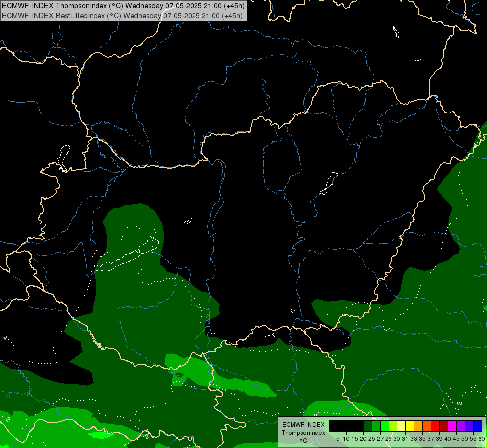The height and width of the screenshot is (448, 487).
Task: Select the lime 29–30 legend swatch
Action: 393,426
